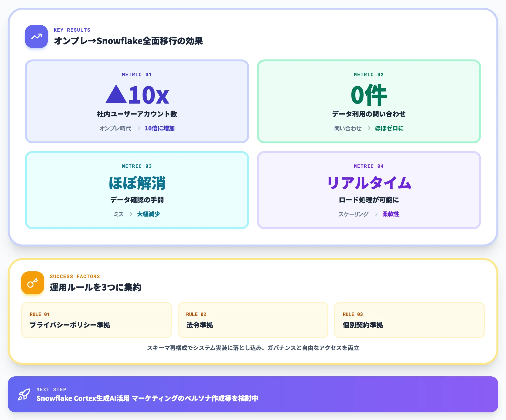Click データ利用の問い合わせ caption

tap(369, 114)
